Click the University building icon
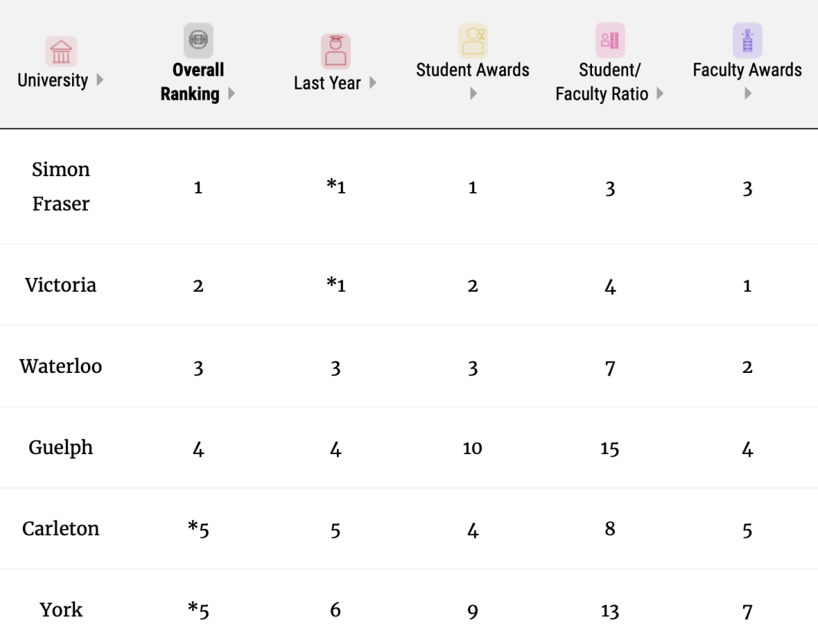This screenshot has height=644, width=818. tap(61, 51)
